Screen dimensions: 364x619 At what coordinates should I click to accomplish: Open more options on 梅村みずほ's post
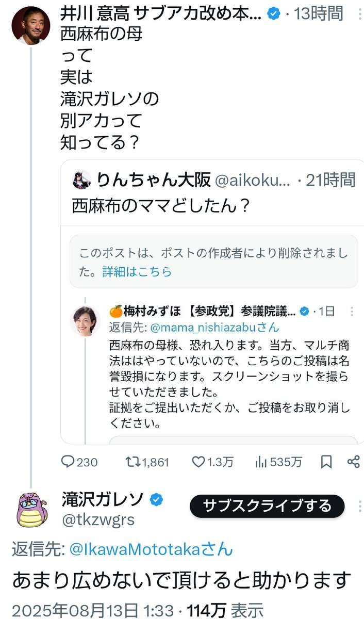(352, 311)
